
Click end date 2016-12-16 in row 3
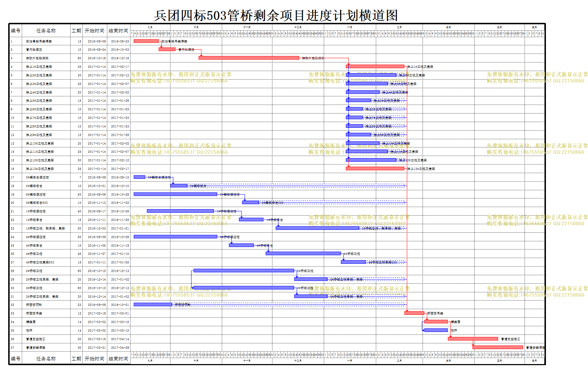pyautogui.click(x=120, y=58)
